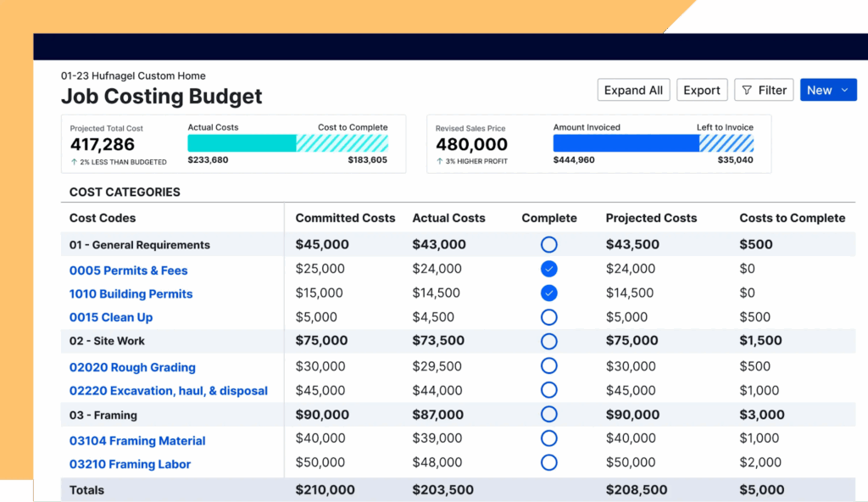Click the teal Actual Costs progress bar
868x502 pixels.
pyautogui.click(x=242, y=143)
